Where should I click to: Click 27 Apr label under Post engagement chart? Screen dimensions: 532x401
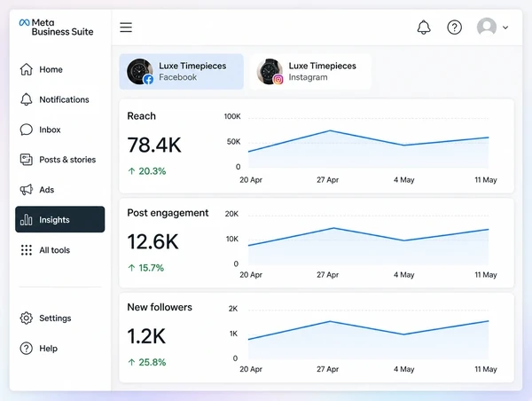click(328, 275)
